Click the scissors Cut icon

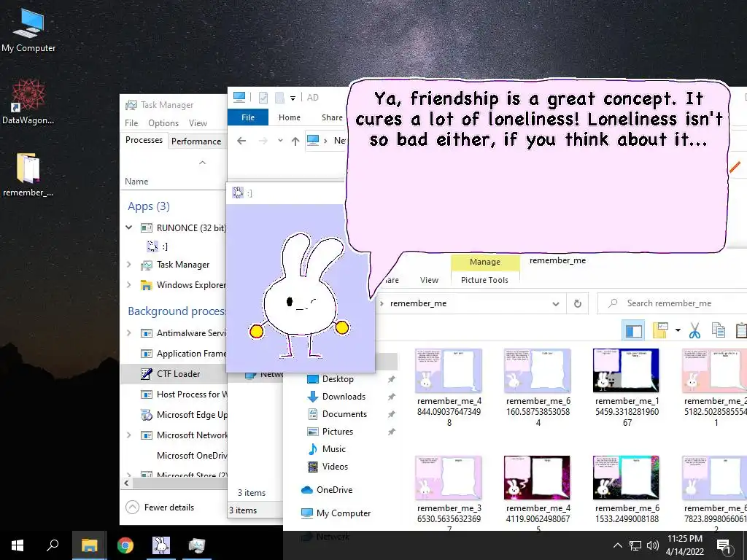pyautogui.click(x=694, y=330)
